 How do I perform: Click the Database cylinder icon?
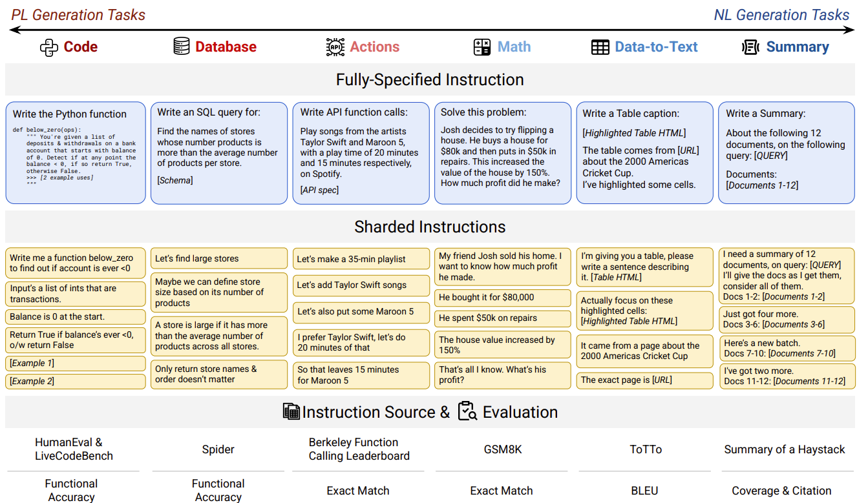coord(182,46)
